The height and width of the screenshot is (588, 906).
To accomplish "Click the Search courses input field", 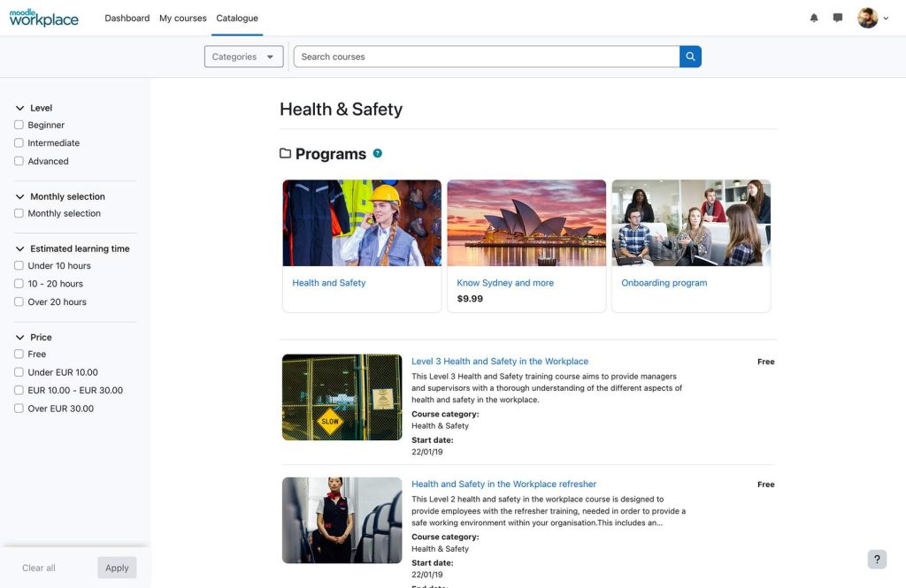I will pyautogui.click(x=487, y=57).
